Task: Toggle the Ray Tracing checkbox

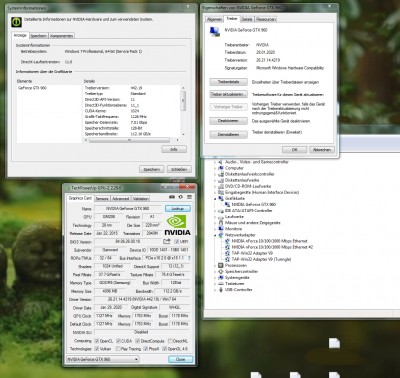Action: click(118, 349)
